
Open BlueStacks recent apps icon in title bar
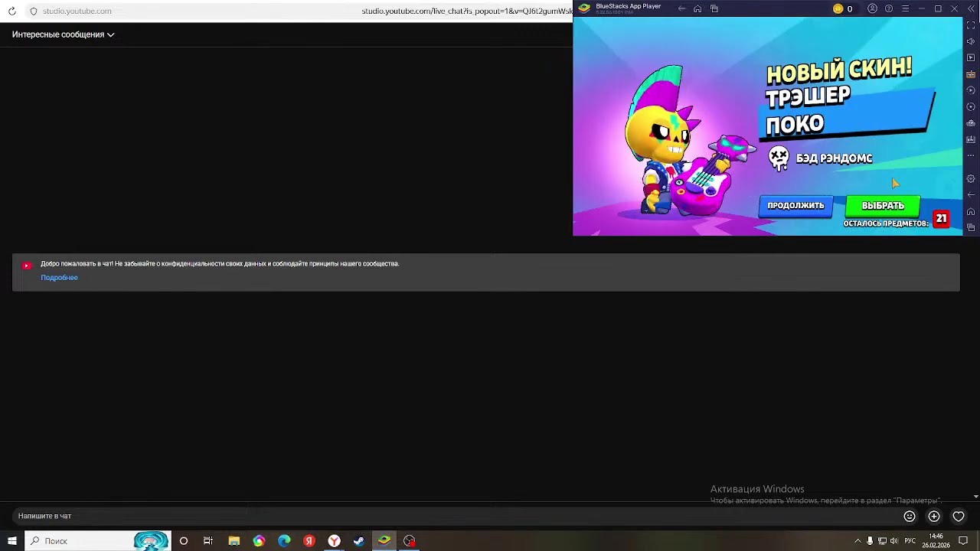tap(714, 8)
